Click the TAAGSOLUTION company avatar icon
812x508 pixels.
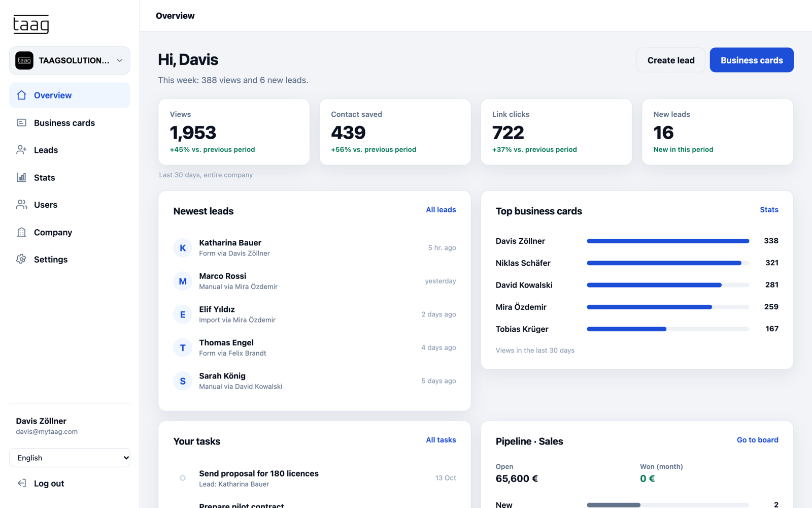pyautogui.click(x=24, y=60)
